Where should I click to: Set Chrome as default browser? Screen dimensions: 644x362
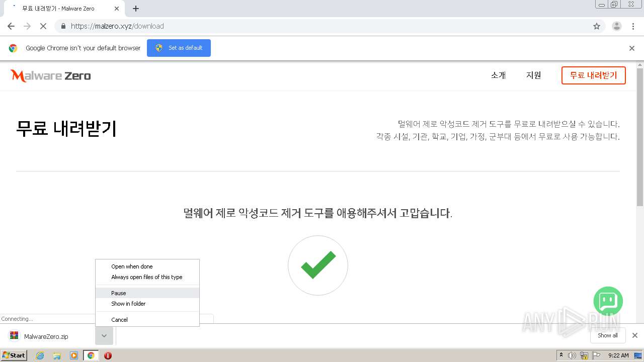(179, 48)
